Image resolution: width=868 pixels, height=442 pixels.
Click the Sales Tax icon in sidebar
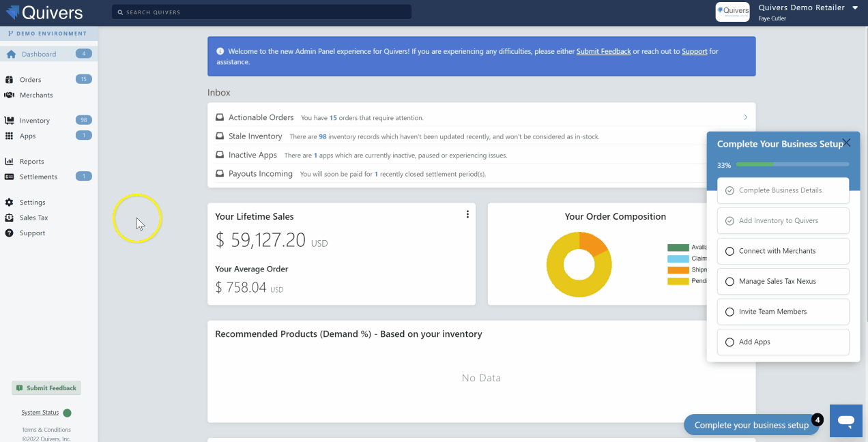[x=10, y=218]
